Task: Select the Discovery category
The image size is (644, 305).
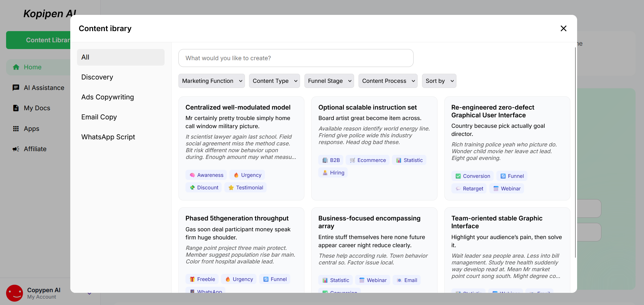Action: [x=97, y=77]
